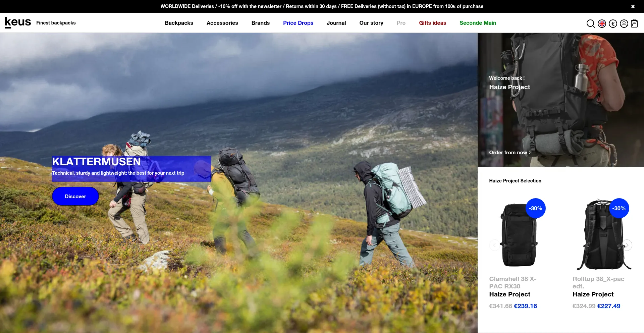Click the Finest backpacks tagline

56,23
